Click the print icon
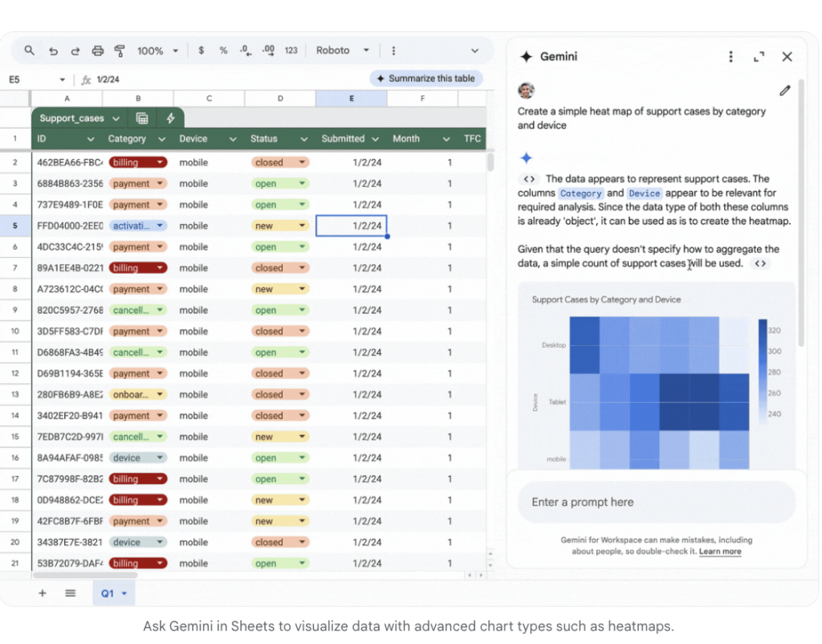Screen dimensions: 822x644 [x=98, y=51]
